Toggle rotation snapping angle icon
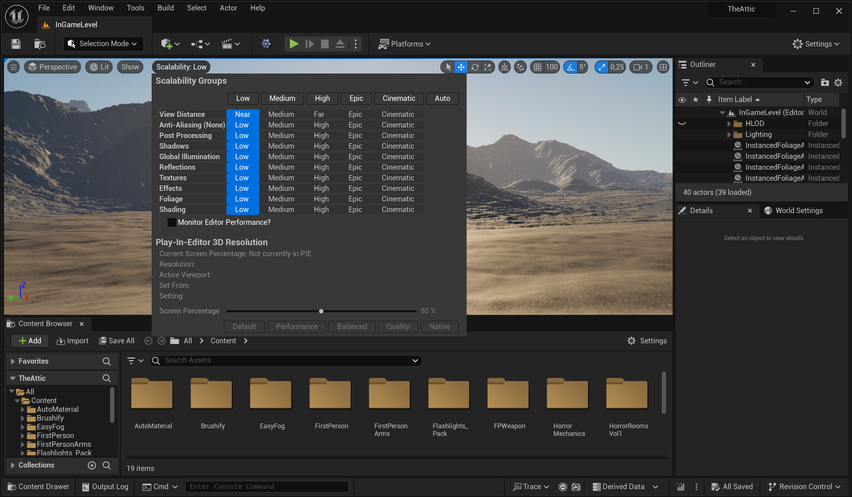This screenshot has height=497, width=852. coord(570,67)
